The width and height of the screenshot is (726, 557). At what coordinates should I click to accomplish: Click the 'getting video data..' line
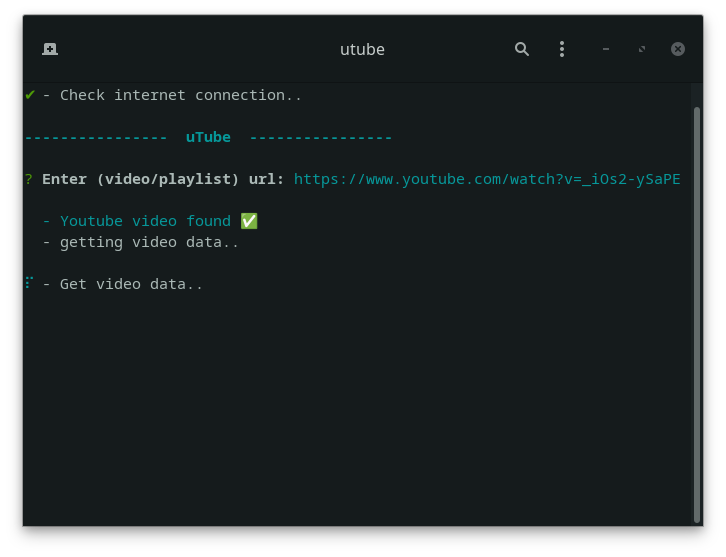(149, 243)
